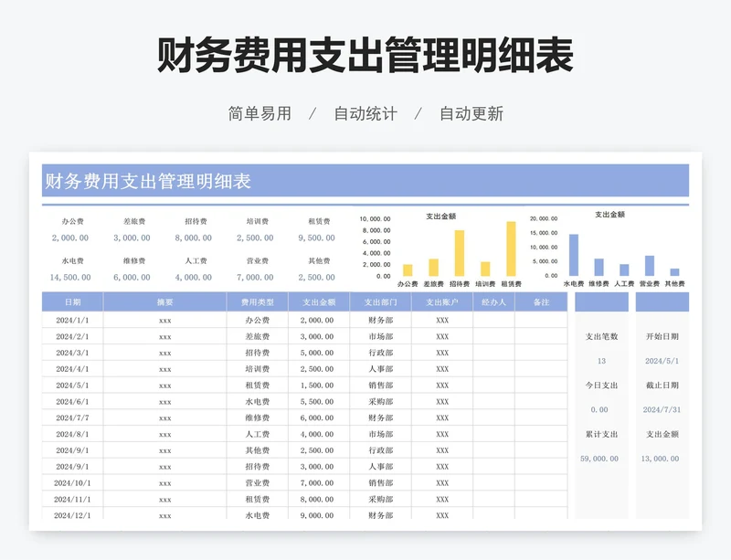
Task: Select the 59,000.00 cumulative value
Action: point(599,459)
